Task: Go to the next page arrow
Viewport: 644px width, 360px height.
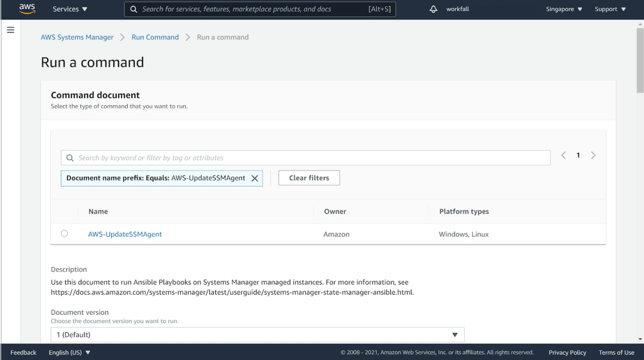Action: point(593,155)
